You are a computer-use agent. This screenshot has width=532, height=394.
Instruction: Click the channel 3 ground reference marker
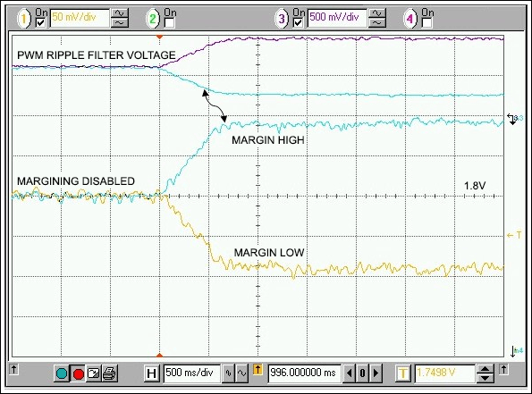point(515,119)
